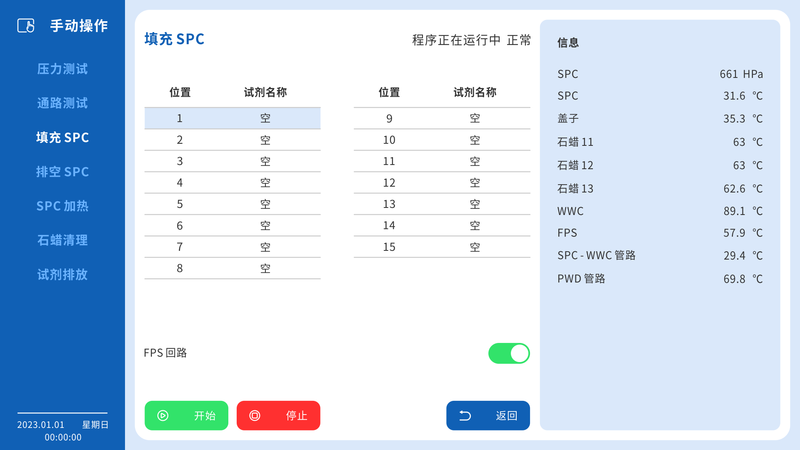Click the play icon on 开始 button

[x=163, y=416]
